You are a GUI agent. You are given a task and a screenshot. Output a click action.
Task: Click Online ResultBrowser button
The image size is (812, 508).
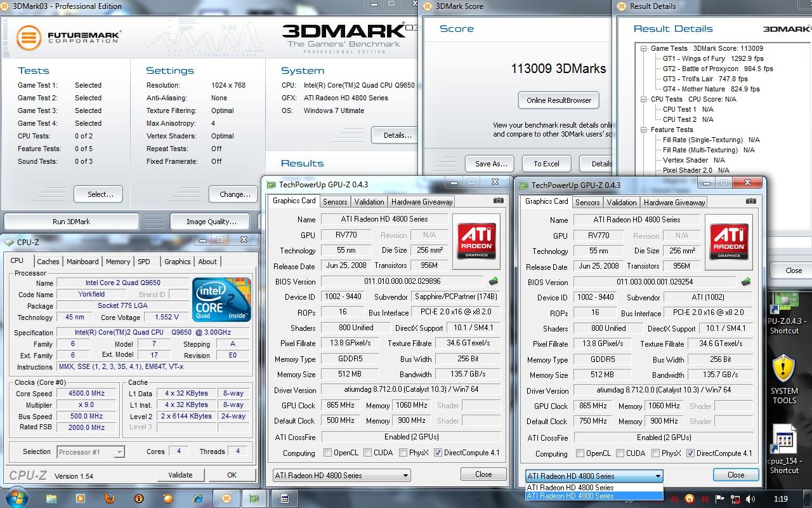(x=559, y=100)
